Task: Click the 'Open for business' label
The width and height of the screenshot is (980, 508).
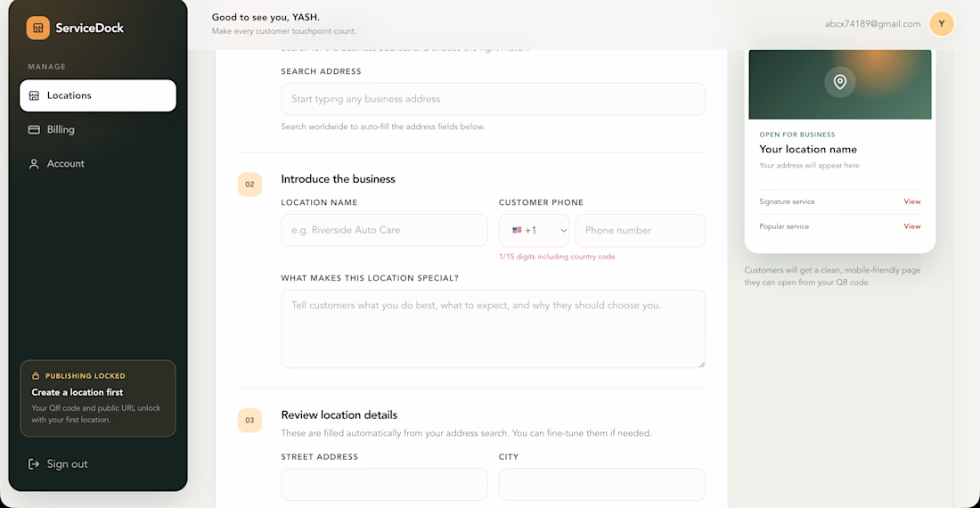Action: click(796, 135)
